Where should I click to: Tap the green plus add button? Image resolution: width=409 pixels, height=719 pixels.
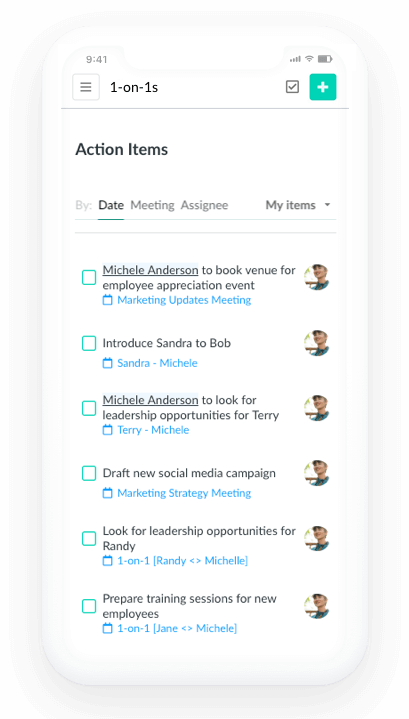pos(323,87)
